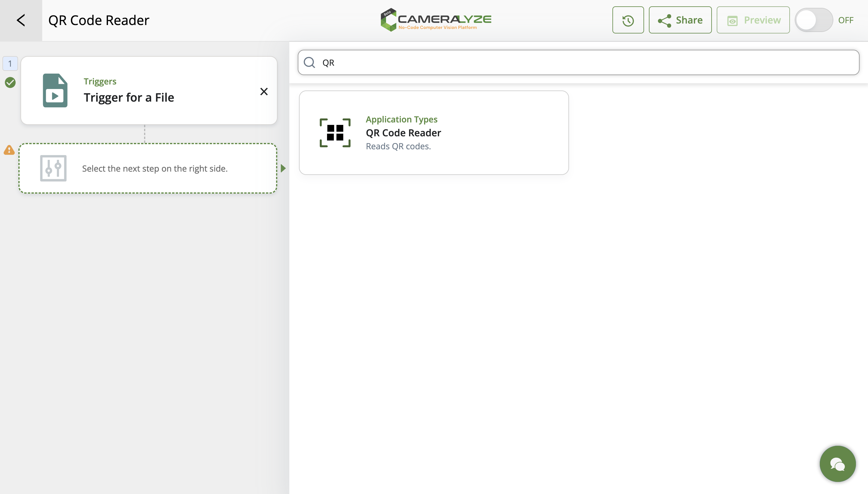Click the search magnifier icon

point(309,62)
